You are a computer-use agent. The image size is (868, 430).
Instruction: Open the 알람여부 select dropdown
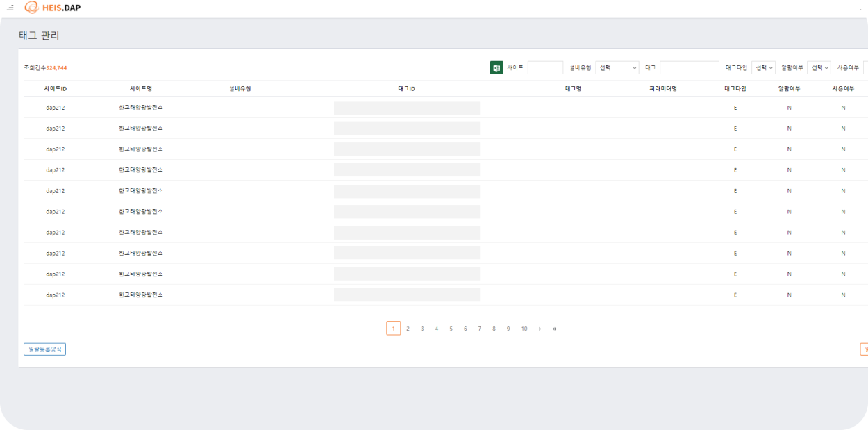tap(819, 67)
